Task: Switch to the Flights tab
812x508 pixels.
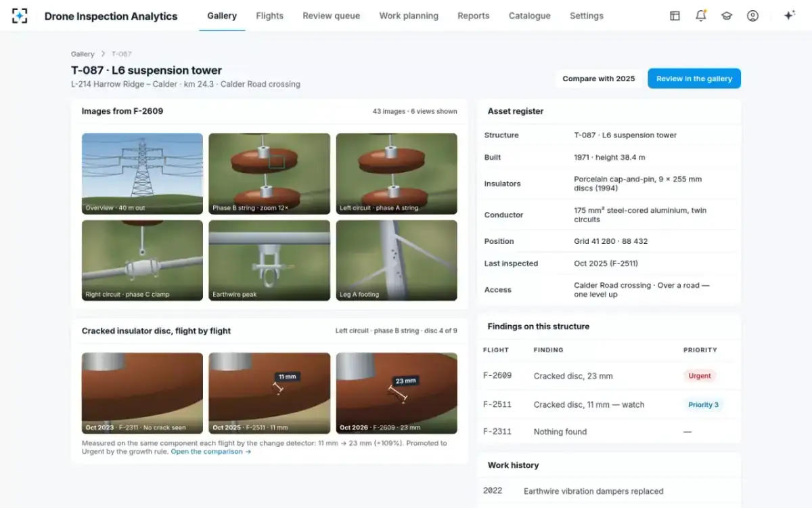Action: 269,16
